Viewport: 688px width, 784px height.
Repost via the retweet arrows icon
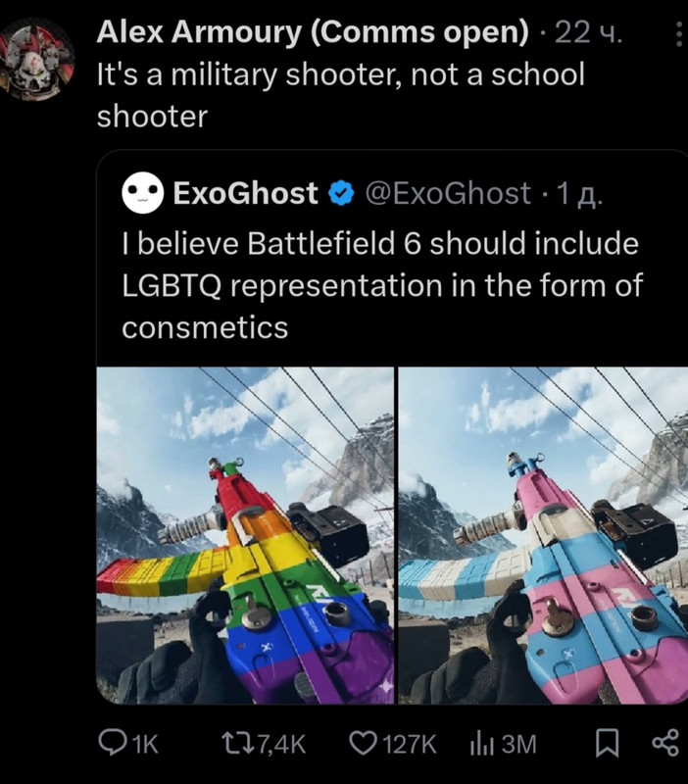point(237,743)
